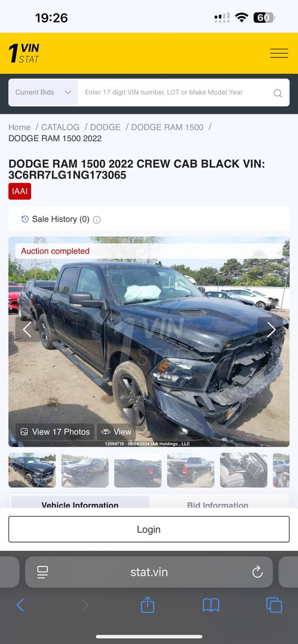Select the truck interior thumbnail
This screenshot has height=644, width=298.
click(x=243, y=470)
